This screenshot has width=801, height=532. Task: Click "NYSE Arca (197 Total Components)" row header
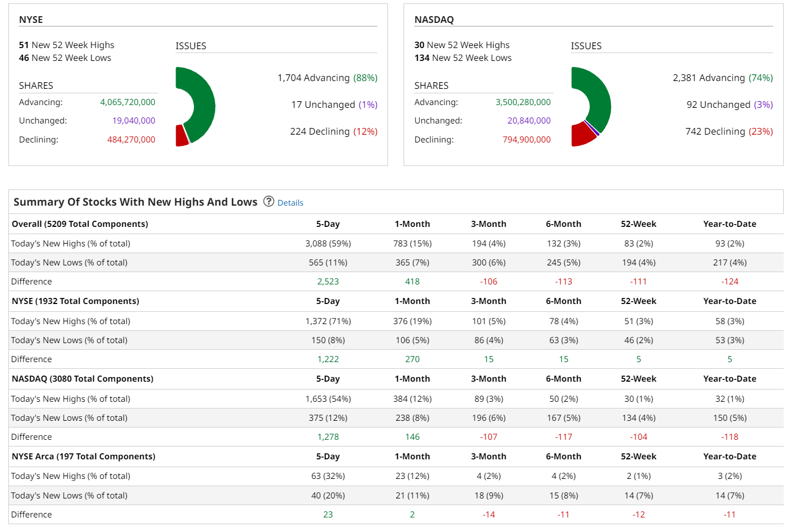pos(83,457)
